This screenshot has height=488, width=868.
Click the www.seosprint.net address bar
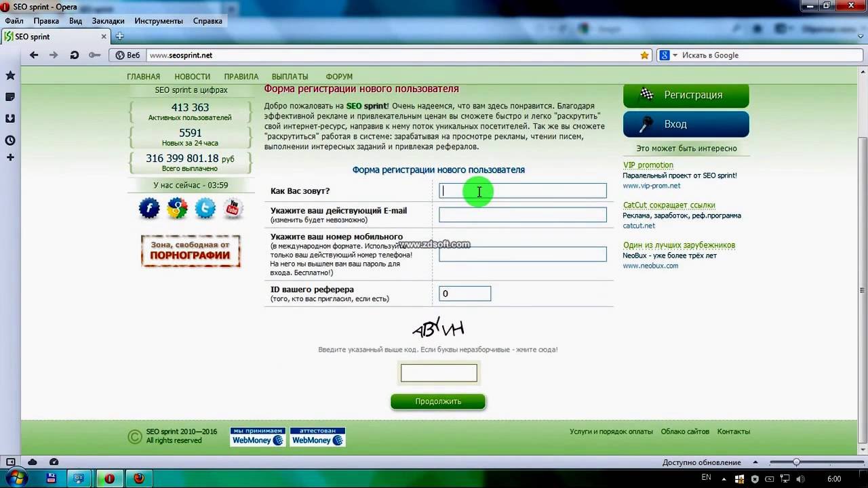point(391,56)
